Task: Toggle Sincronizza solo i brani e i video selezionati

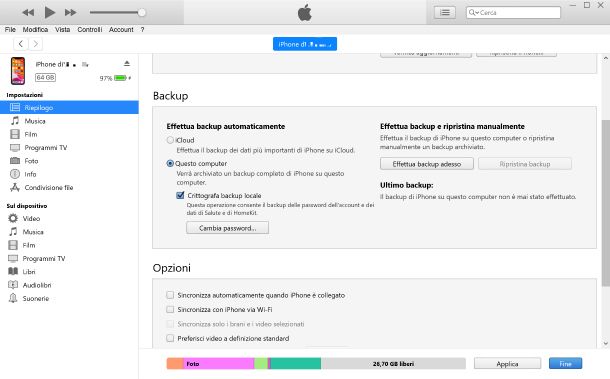Action: pyautogui.click(x=170, y=324)
